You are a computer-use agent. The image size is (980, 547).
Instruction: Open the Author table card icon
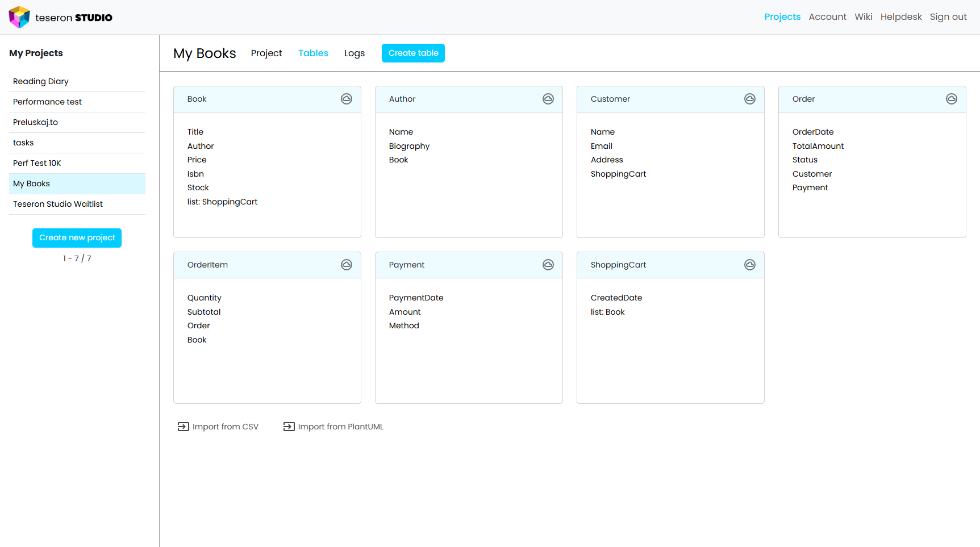pos(548,99)
